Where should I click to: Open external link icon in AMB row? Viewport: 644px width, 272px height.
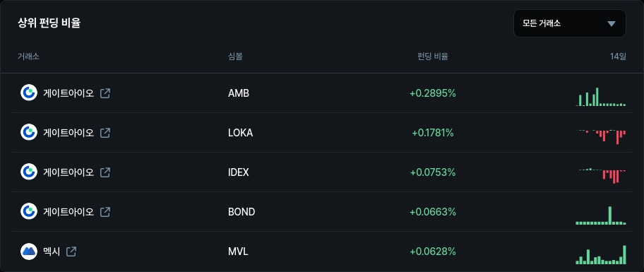pyautogui.click(x=105, y=93)
